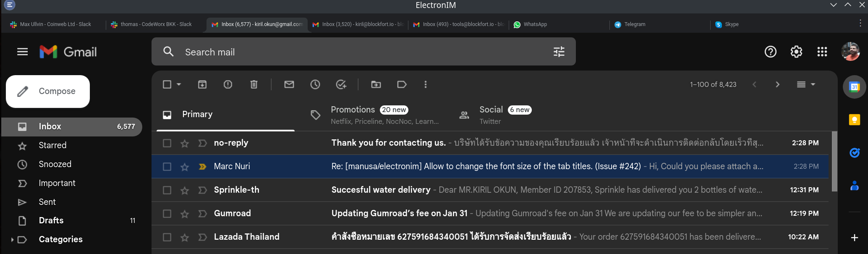Open the Google apps grid

(822, 51)
